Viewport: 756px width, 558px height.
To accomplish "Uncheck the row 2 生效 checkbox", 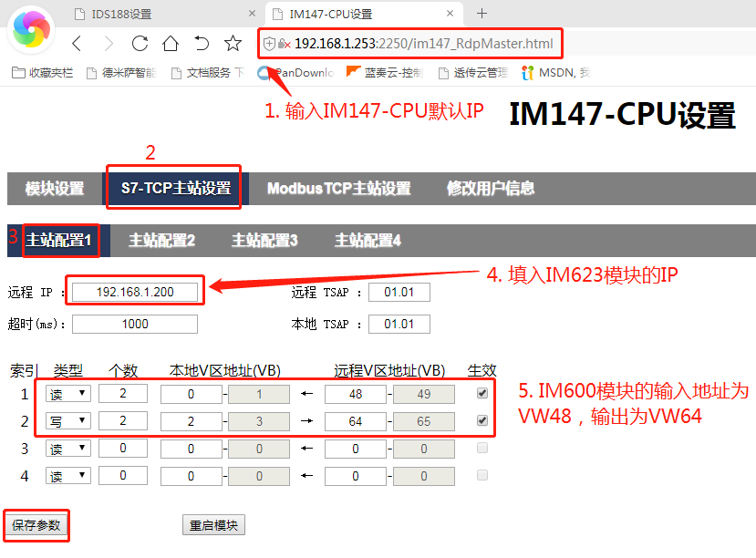I will tap(482, 420).
